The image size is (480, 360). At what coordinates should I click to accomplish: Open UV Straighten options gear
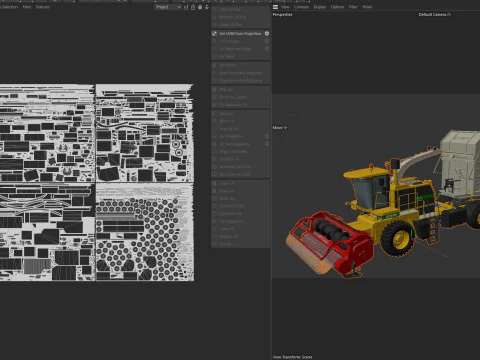[267, 136]
